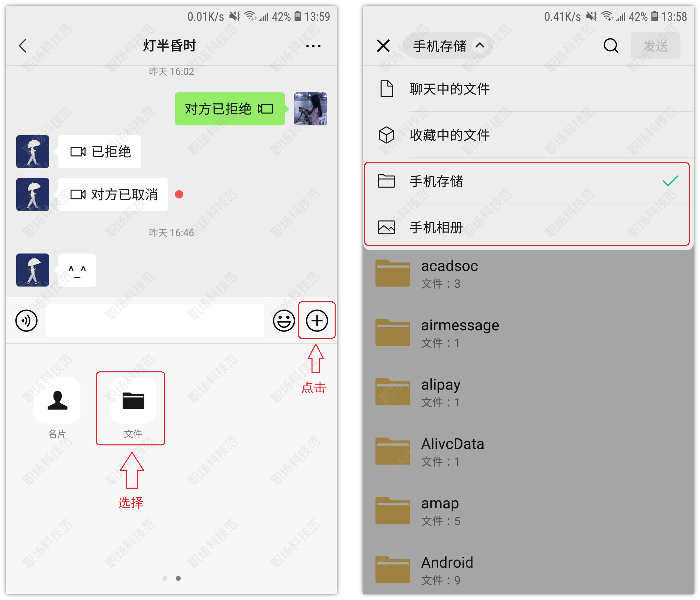Focus the chat message input field

coord(155,320)
